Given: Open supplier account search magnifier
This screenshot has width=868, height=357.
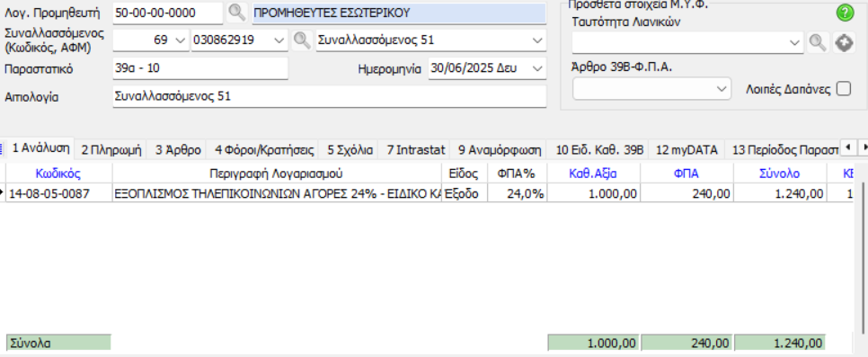Looking at the screenshot, I should pyautogui.click(x=237, y=13).
